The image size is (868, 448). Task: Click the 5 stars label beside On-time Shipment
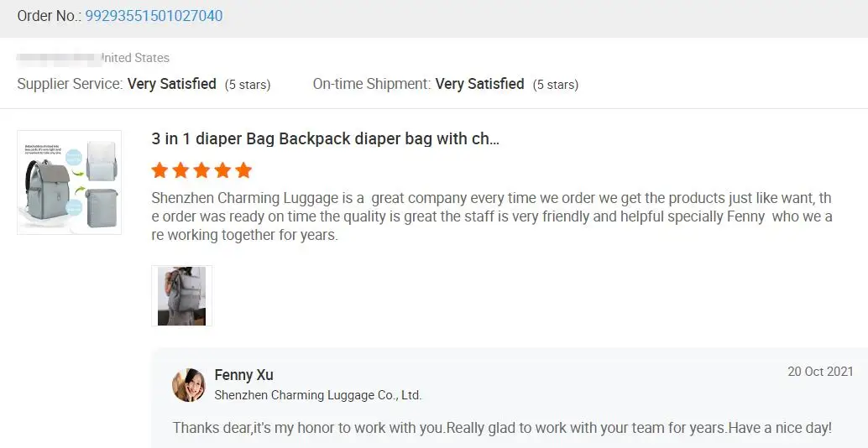556,85
